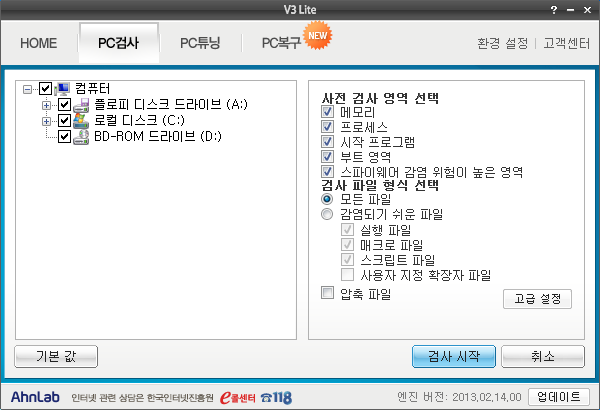Image resolution: width=600 pixels, height=410 pixels.
Task: Toggle the 시작 프로그램 checkbox
Action: tap(327, 142)
